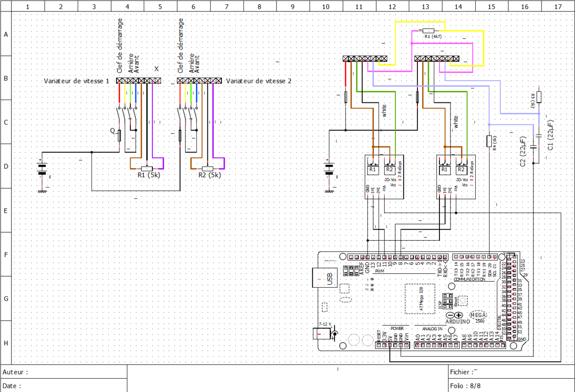Click the R1 (4k7) resistor symbol
Viewport: 575px width, 392px height.
[428, 30]
